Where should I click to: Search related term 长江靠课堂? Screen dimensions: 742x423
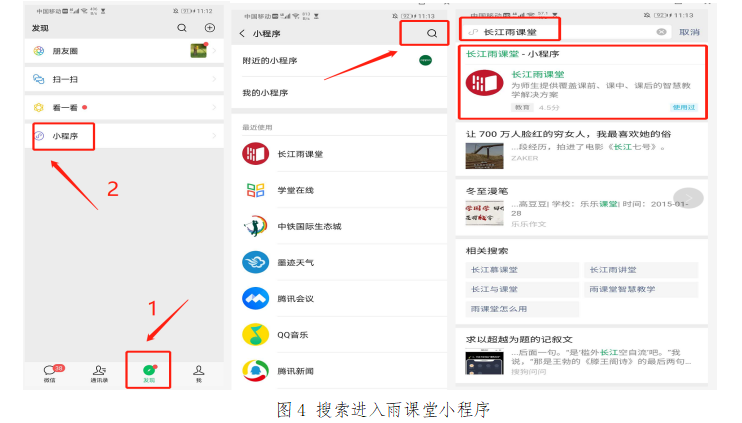tap(522, 270)
